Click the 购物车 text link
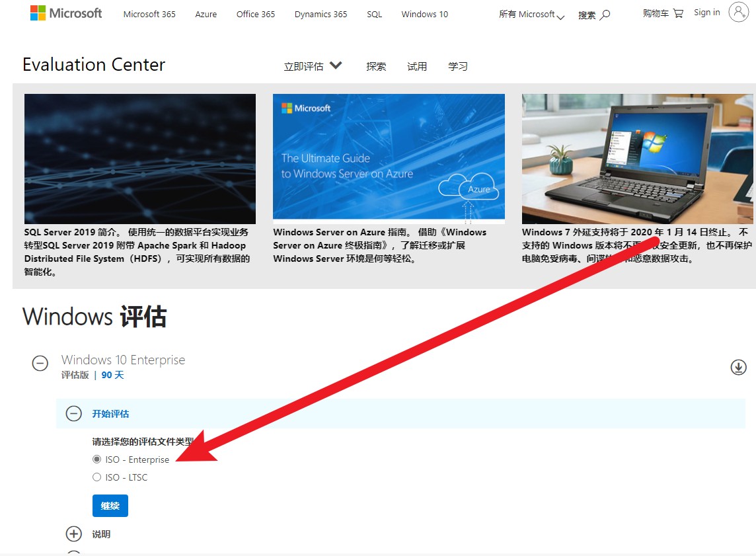 [656, 13]
